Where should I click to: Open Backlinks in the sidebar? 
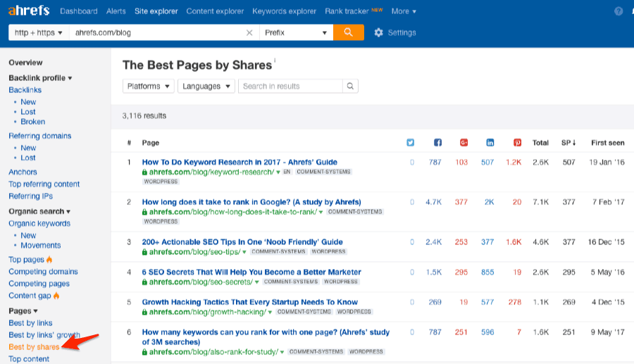[25, 90]
